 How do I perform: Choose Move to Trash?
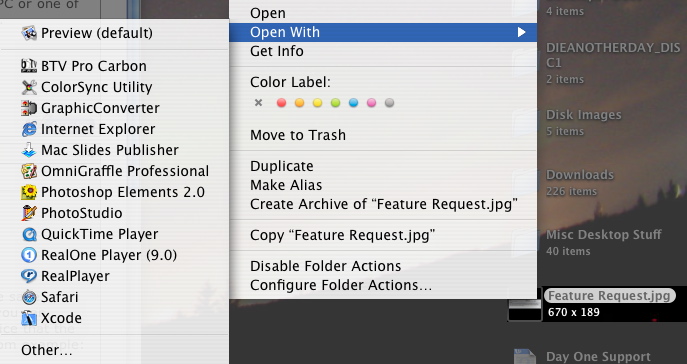(x=383, y=135)
